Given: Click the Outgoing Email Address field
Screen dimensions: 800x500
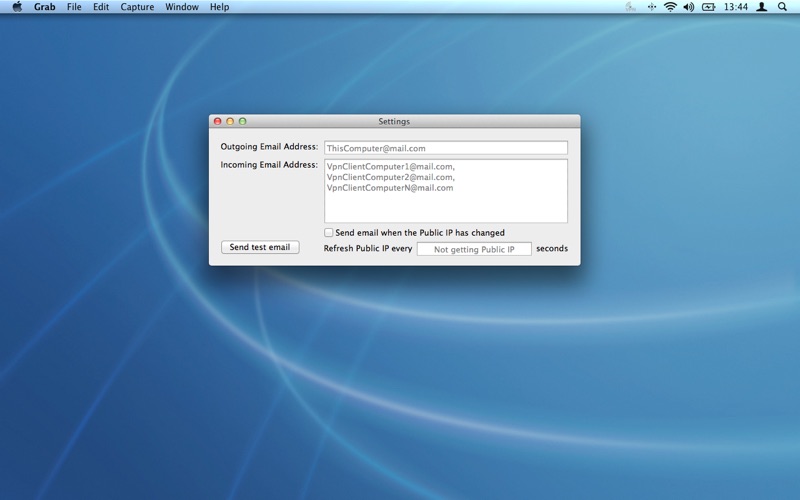Looking at the screenshot, I should (x=445, y=148).
